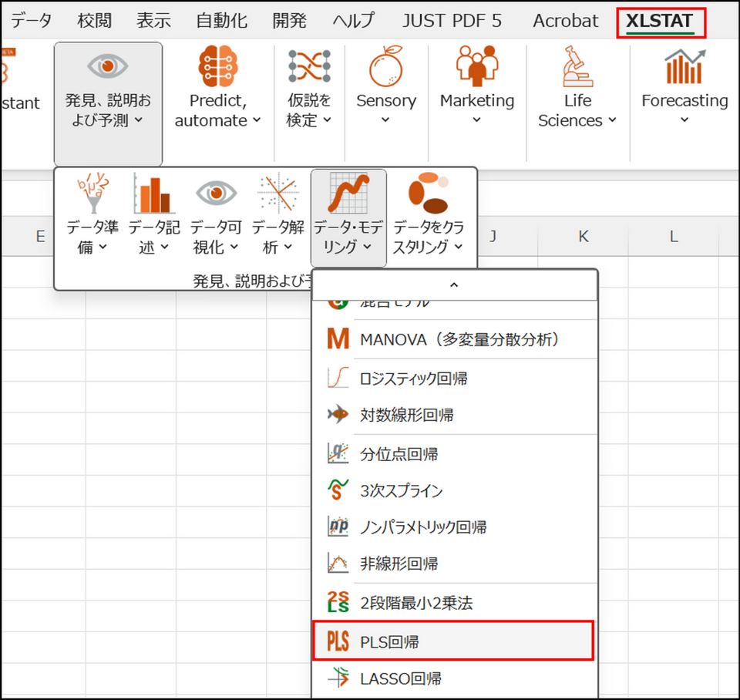Image resolution: width=740 pixels, height=700 pixels.
Task: Expand the データをクラスタリング dropdown
Action: coord(429,237)
